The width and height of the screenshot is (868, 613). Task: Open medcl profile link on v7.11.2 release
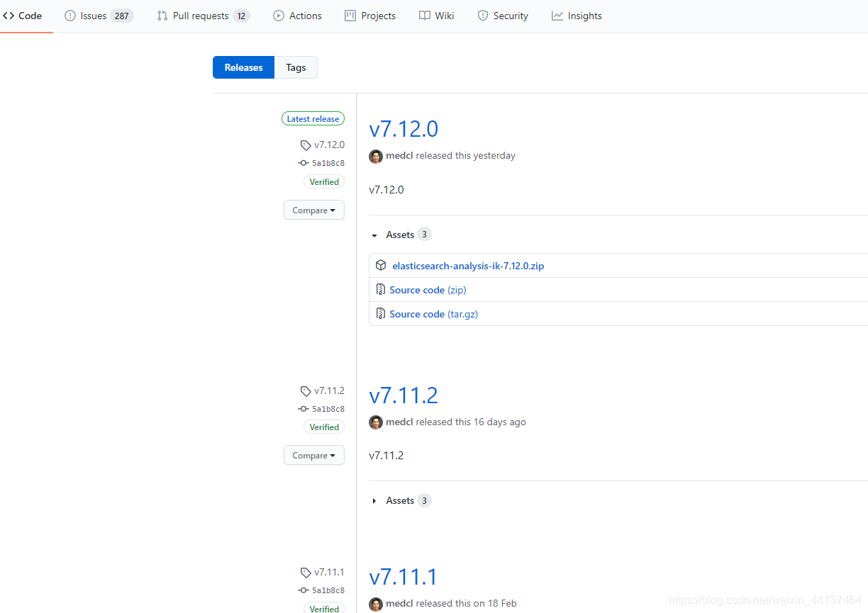tap(399, 422)
